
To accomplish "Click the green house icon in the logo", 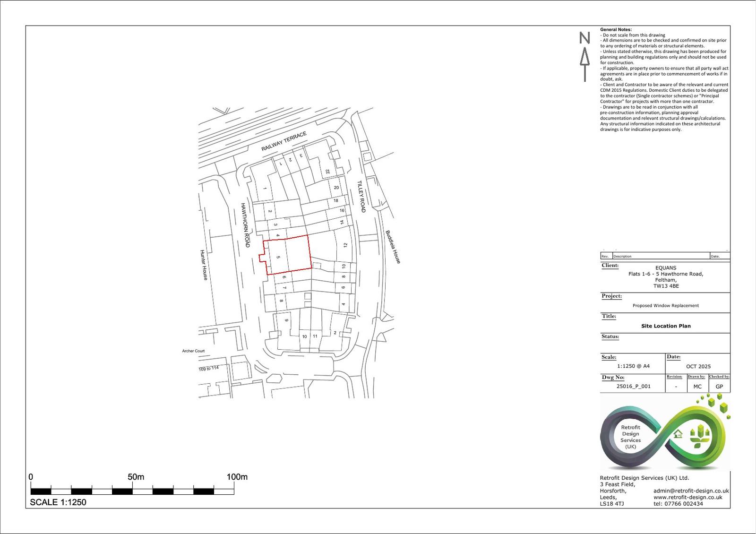I will [x=679, y=434].
